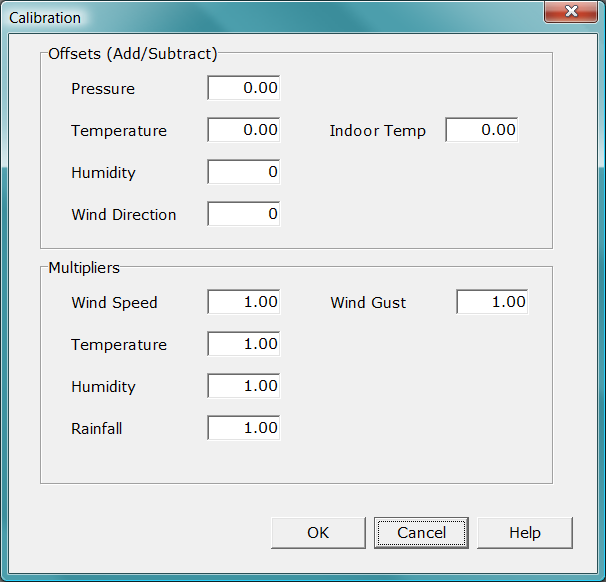Click the Wind Gust label
Viewport: 606px width, 582px height.
[368, 303]
